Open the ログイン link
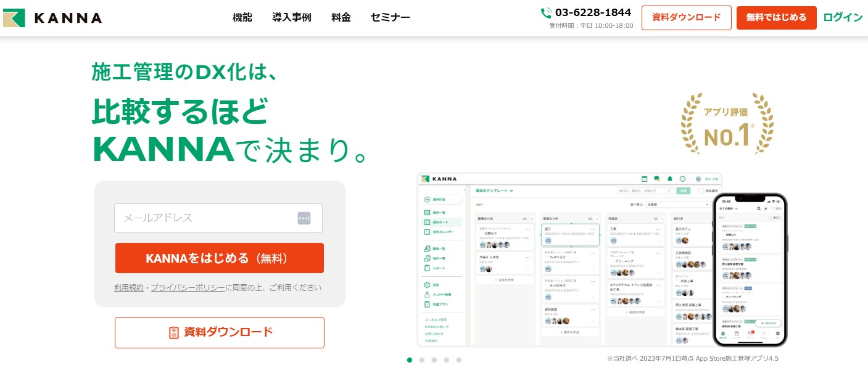The image size is (868, 373). (x=843, y=17)
